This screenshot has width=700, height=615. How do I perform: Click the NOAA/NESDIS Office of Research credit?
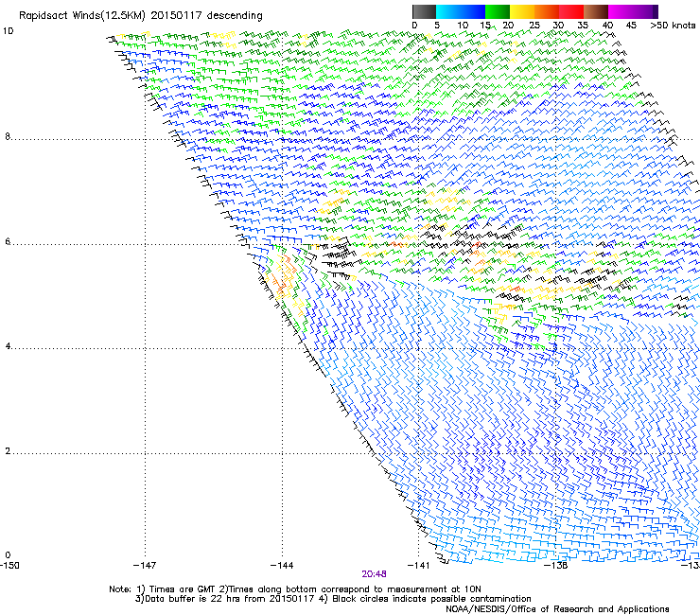pyautogui.click(x=557, y=609)
